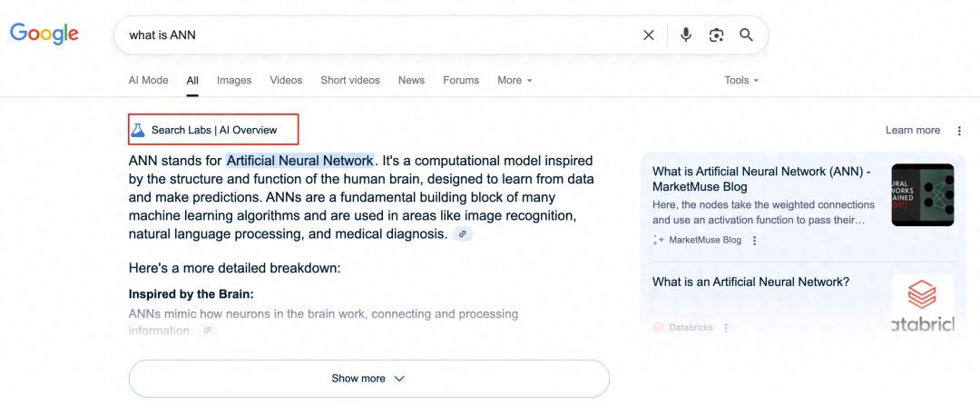Expand the More search filters dropdown

point(514,80)
